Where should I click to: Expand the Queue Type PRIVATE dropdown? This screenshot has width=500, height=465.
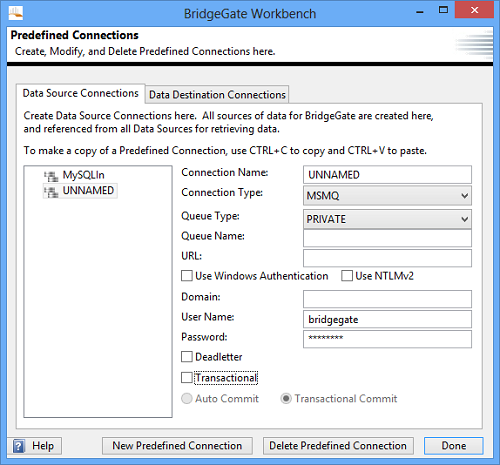(387, 219)
